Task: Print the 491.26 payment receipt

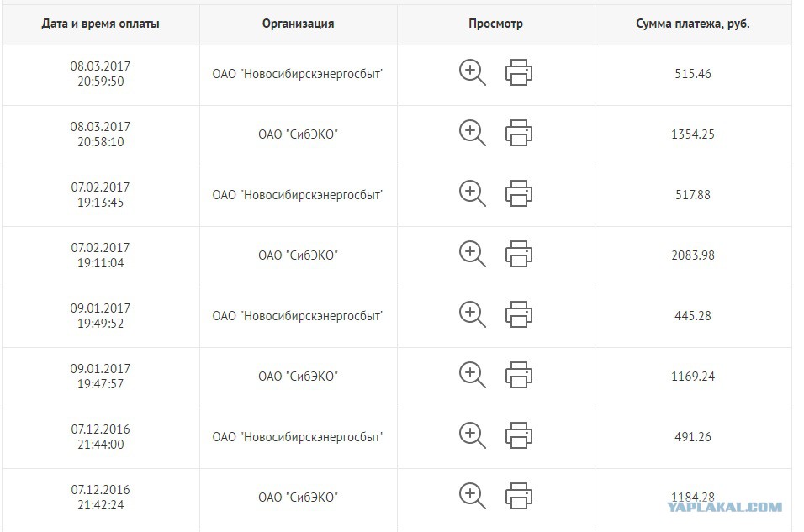Action: [x=519, y=435]
